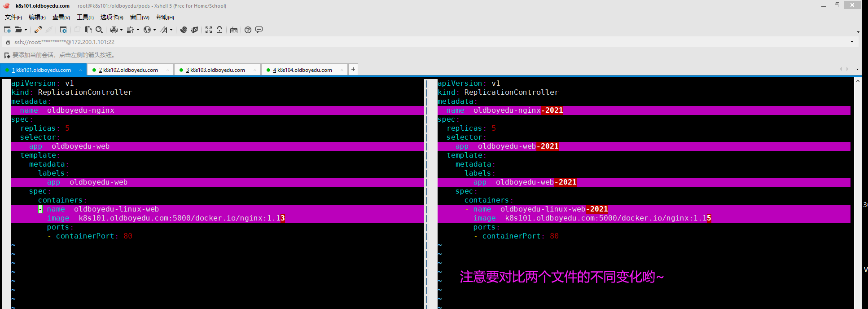The width and height of the screenshot is (868, 309).
Task: Click the New Session icon
Action: 7,30
